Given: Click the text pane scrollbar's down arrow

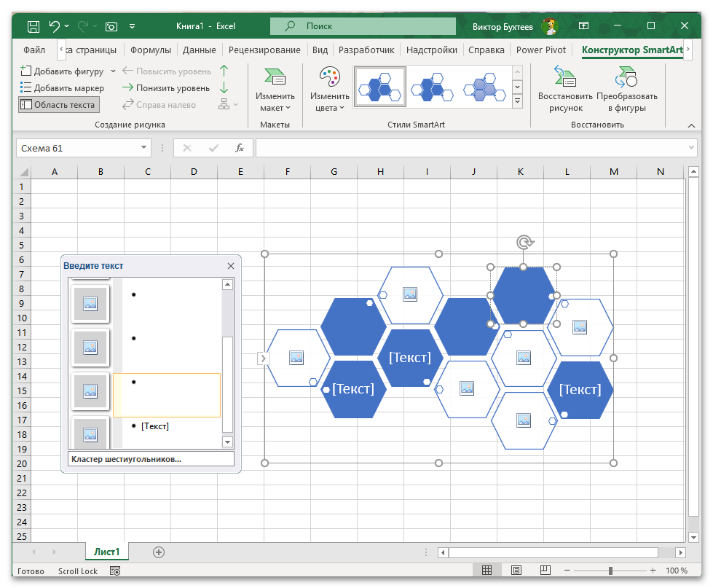Looking at the screenshot, I should (227, 442).
